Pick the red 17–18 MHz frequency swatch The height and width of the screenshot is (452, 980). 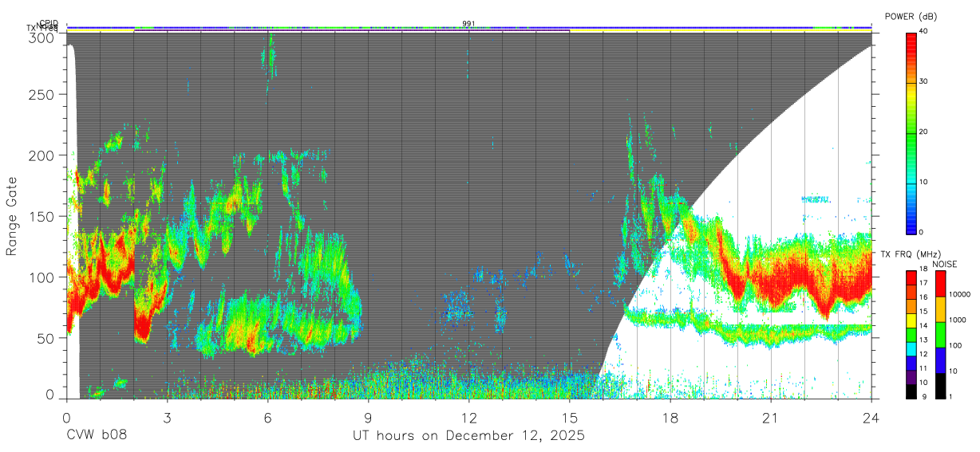pos(911,278)
